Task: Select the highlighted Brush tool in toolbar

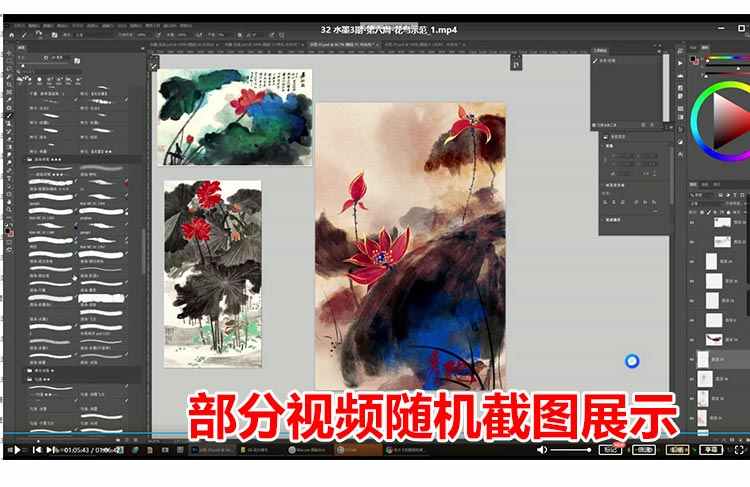Action: point(9,116)
